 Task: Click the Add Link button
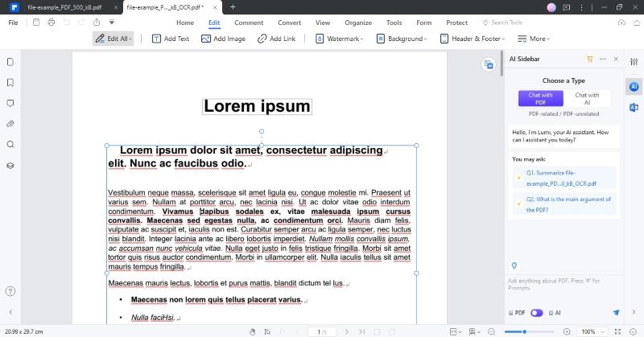pos(276,39)
